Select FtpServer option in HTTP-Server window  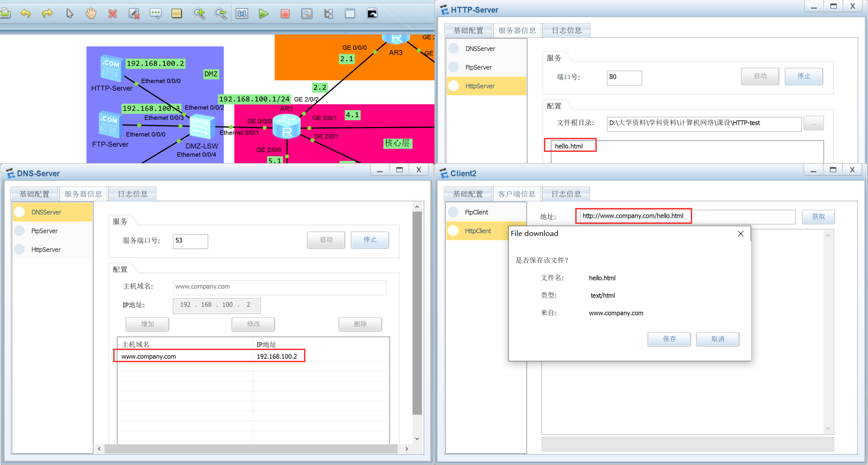coord(487,67)
